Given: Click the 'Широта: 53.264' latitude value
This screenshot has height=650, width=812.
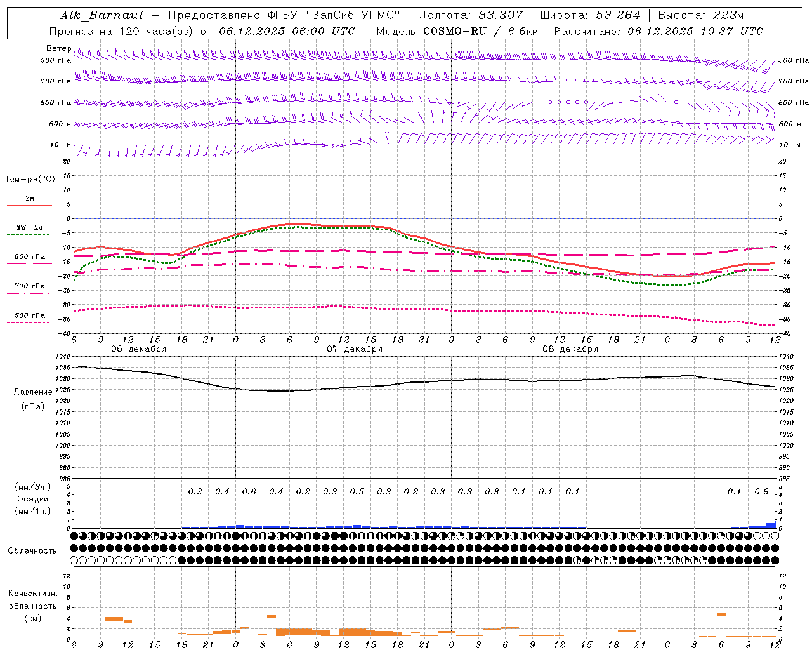Looking at the screenshot, I should tap(590, 15).
